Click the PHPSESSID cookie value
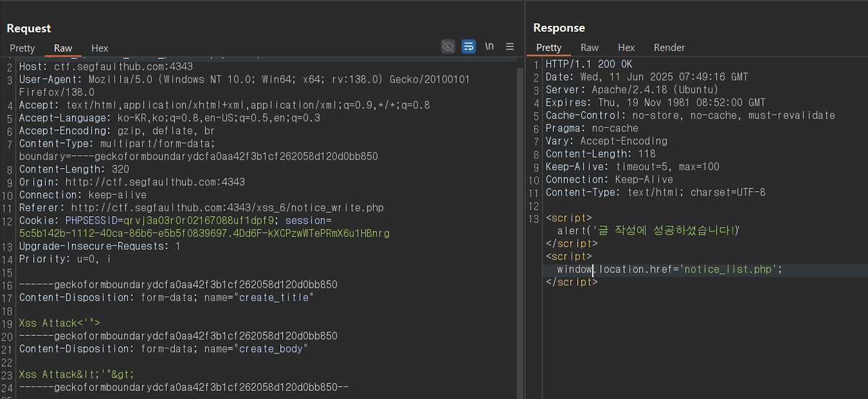 tap(197, 221)
